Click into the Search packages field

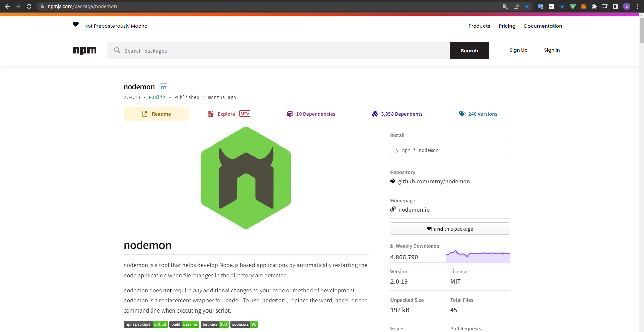coord(278,51)
